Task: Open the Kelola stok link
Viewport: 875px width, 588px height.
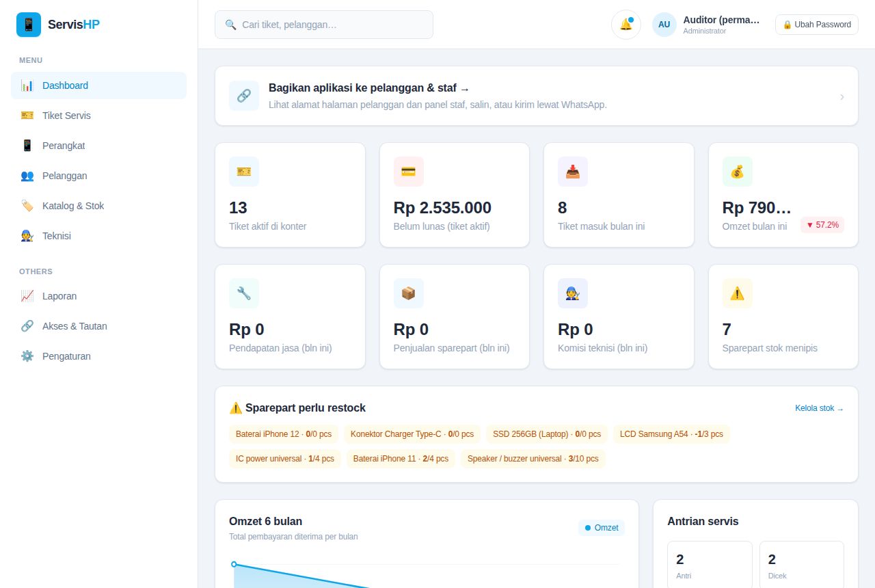Action: (819, 408)
